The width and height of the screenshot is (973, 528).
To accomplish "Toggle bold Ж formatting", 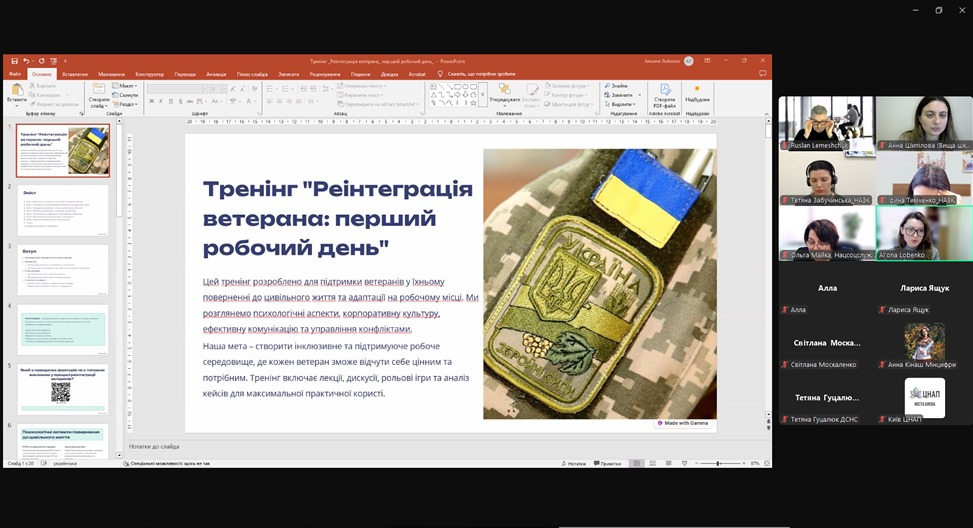I will (x=151, y=101).
